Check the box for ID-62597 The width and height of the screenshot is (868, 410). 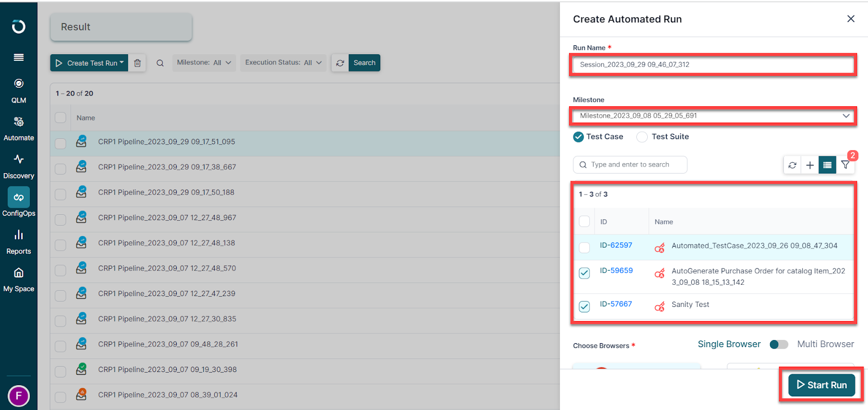point(584,248)
